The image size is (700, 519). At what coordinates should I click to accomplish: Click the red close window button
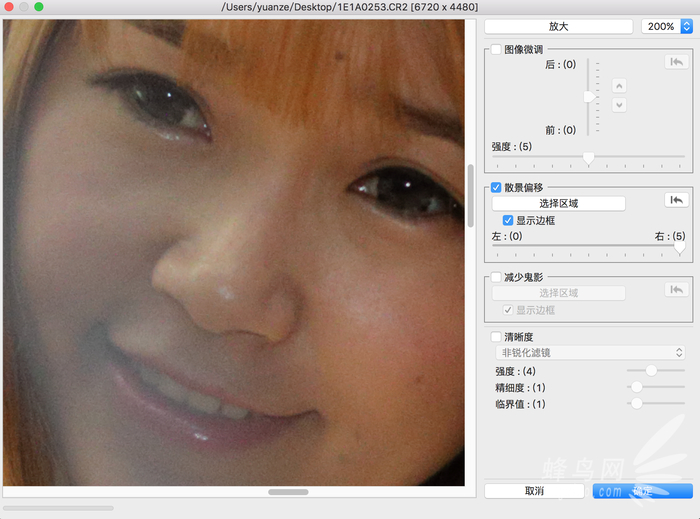[x=8, y=7]
